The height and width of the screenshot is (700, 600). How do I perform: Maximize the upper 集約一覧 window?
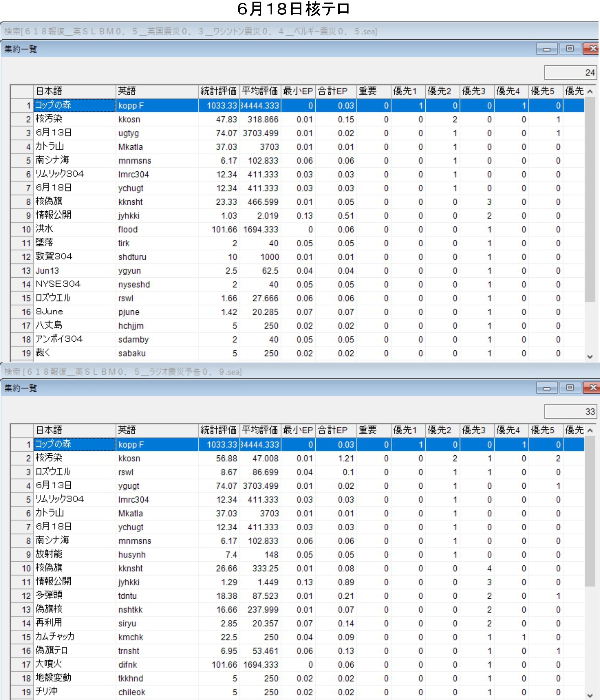570,49
